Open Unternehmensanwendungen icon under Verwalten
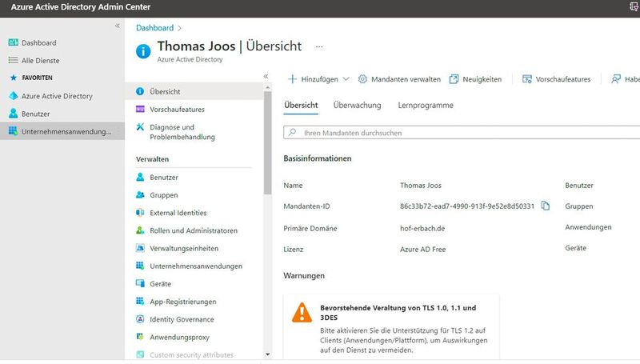The height and width of the screenshot is (364, 640). (x=140, y=266)
